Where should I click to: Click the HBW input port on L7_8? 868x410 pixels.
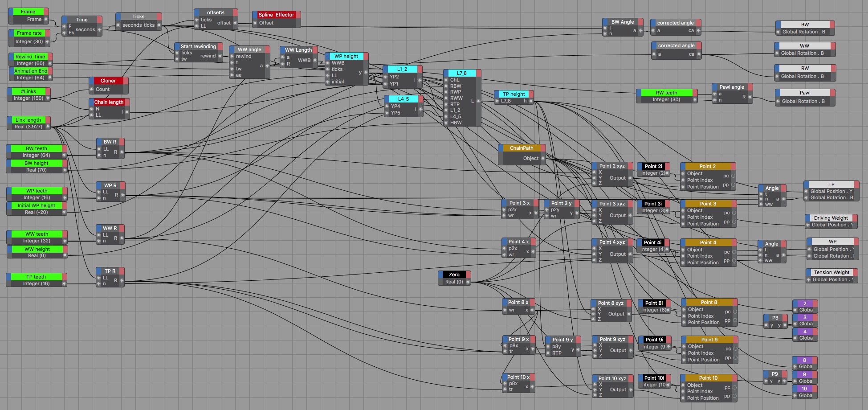click(x=446, y=123)
